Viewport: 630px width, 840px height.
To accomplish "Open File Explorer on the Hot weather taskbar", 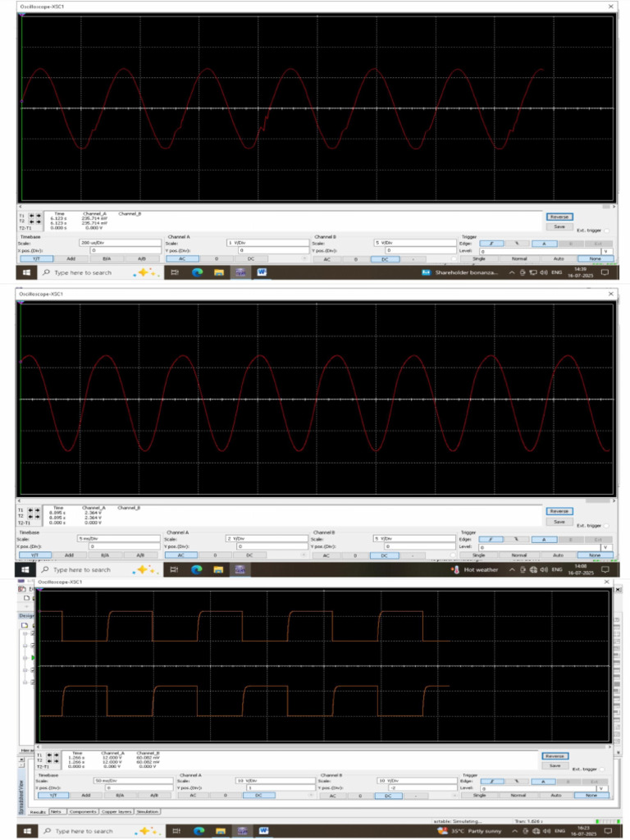I will point(218,569).
